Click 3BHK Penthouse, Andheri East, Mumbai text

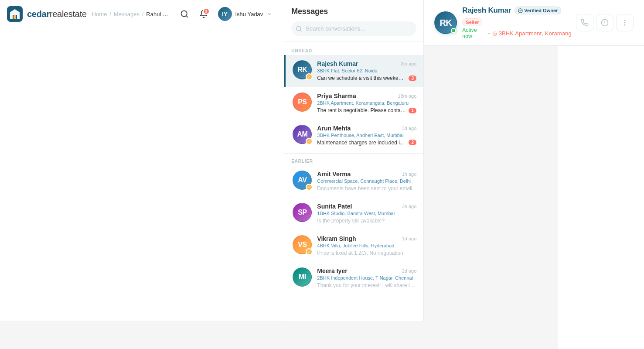coord(360,135)
